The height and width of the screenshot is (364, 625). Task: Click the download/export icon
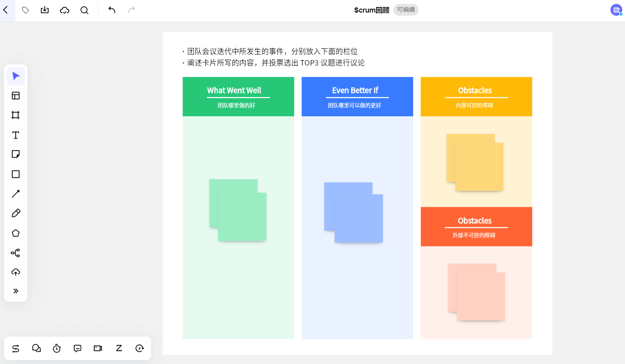[x=45, y=10]
